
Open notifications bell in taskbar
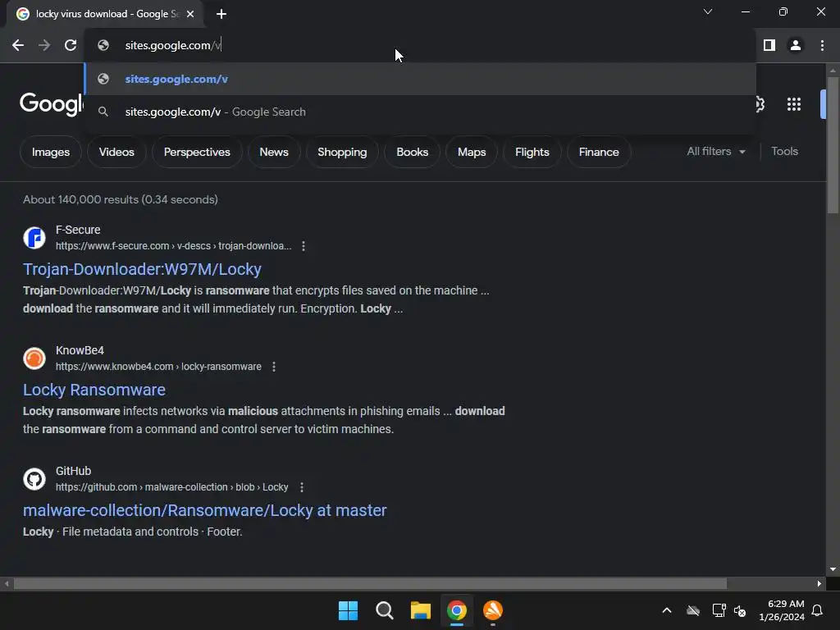coord(817,610)
